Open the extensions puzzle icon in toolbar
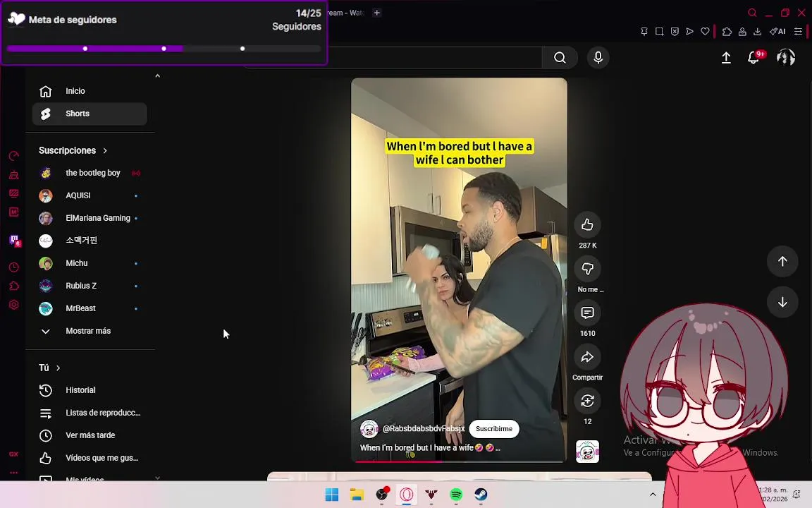 click(727, 32)
